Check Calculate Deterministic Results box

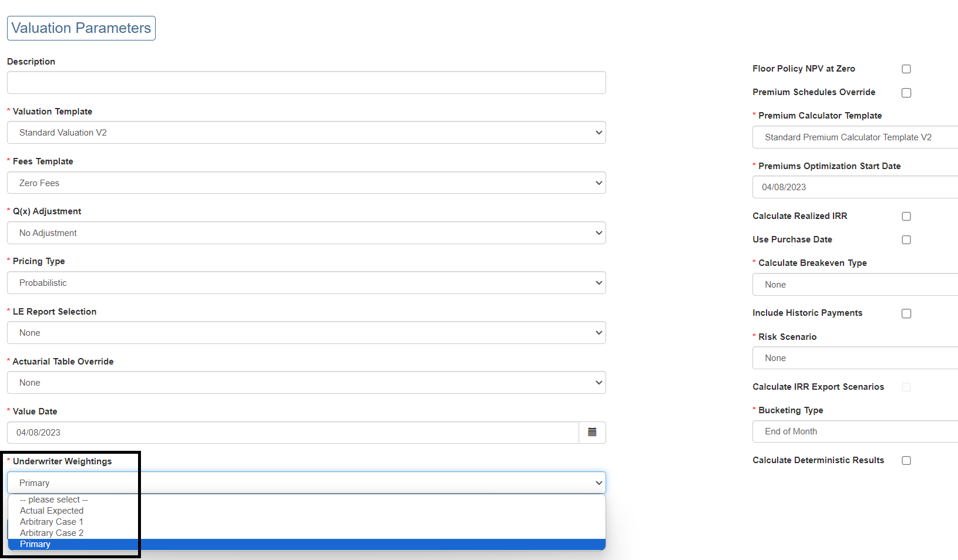click(x=906, y=461)
